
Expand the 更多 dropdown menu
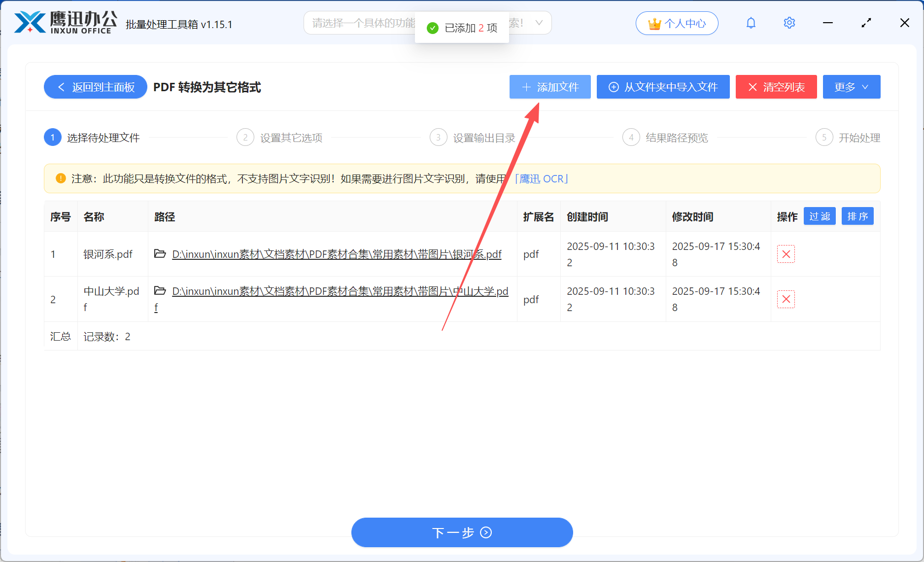[852, 87]
